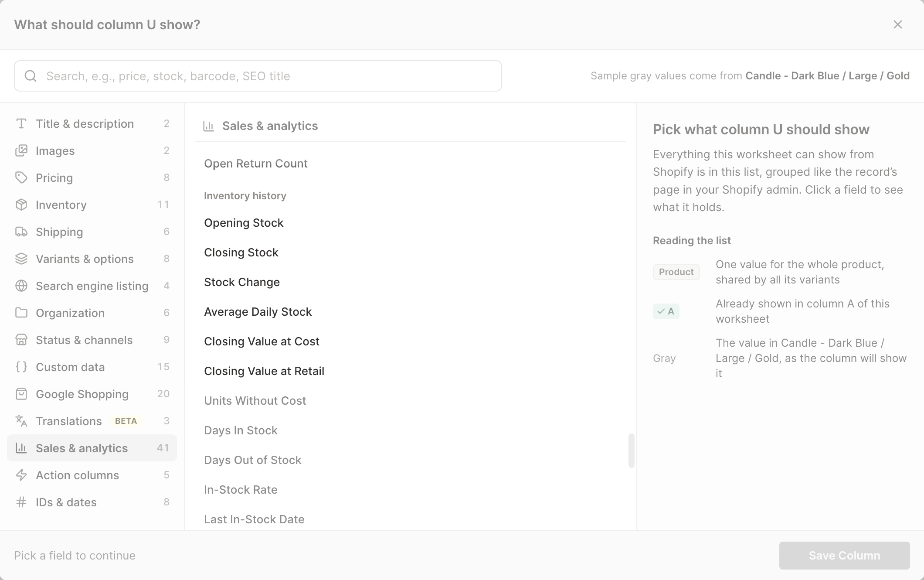Select the Sales & analytics category
The image size is (924, 580).
92,448
